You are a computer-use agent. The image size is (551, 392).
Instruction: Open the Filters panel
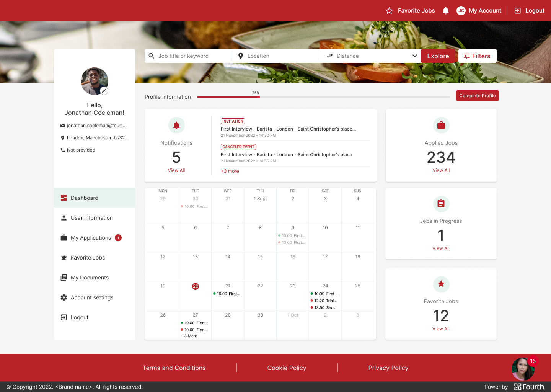click(x=477, y=56)
